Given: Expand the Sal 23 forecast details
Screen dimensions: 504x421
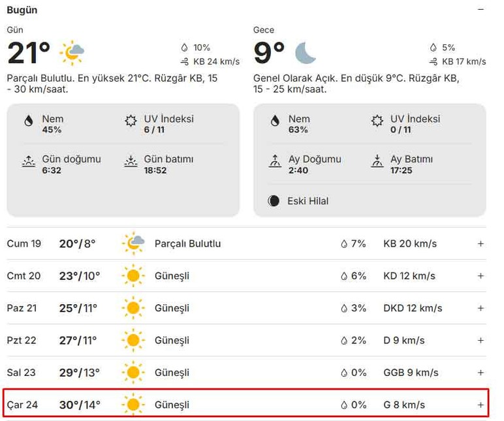Looking at the screenshot, I should (x=480, y=373).
